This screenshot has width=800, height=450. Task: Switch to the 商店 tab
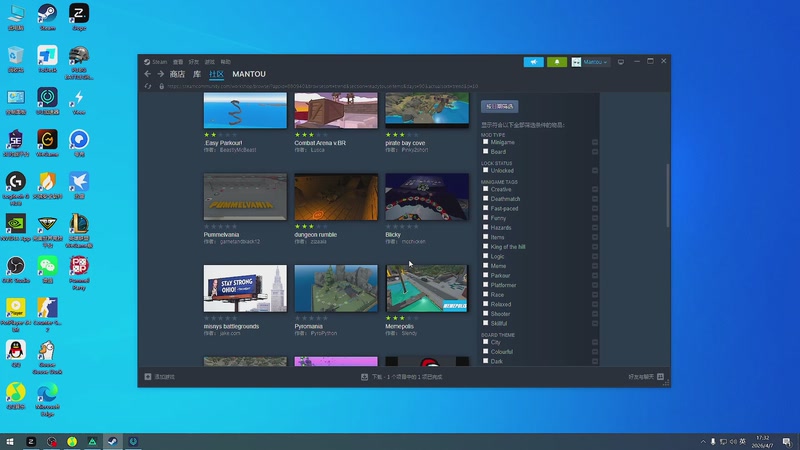[177, 74]
